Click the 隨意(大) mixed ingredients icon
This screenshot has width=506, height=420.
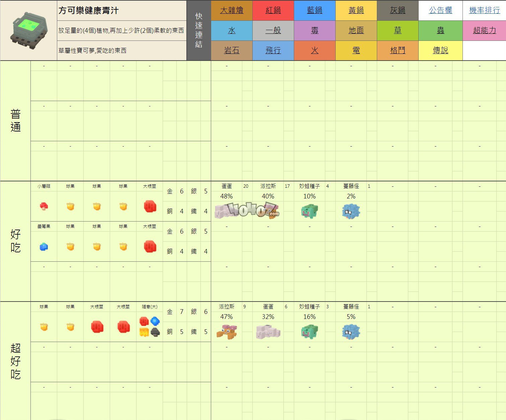(150, 327)
